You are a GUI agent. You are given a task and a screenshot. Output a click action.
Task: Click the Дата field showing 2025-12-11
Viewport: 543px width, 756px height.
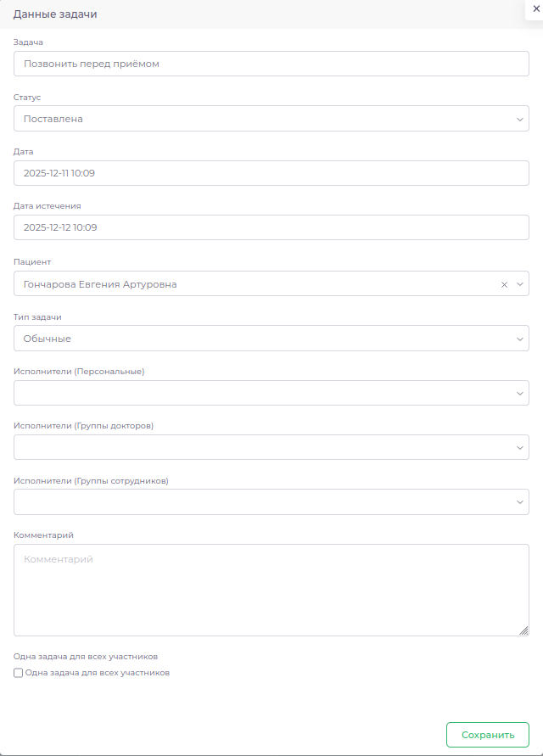tap(271, 173)
